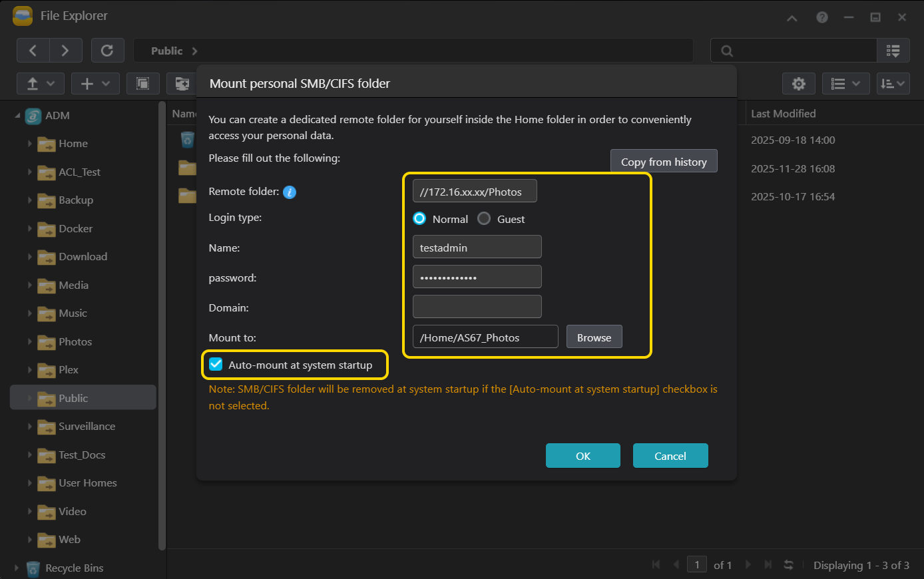The width and height of the screenshot is (924, 579).
Task: Select Guest login type
Action: pos(485,219)
